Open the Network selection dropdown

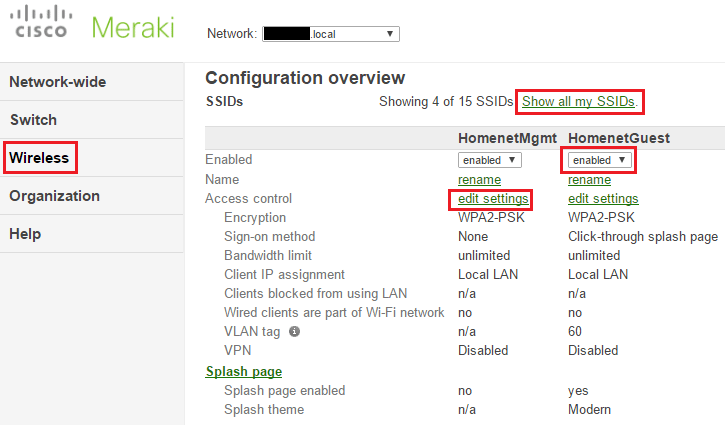click(330, 34)
